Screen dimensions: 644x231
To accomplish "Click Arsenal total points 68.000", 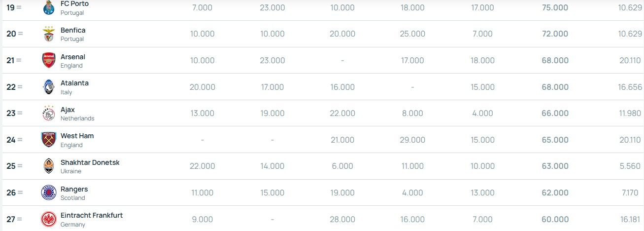I will (555, 60).
